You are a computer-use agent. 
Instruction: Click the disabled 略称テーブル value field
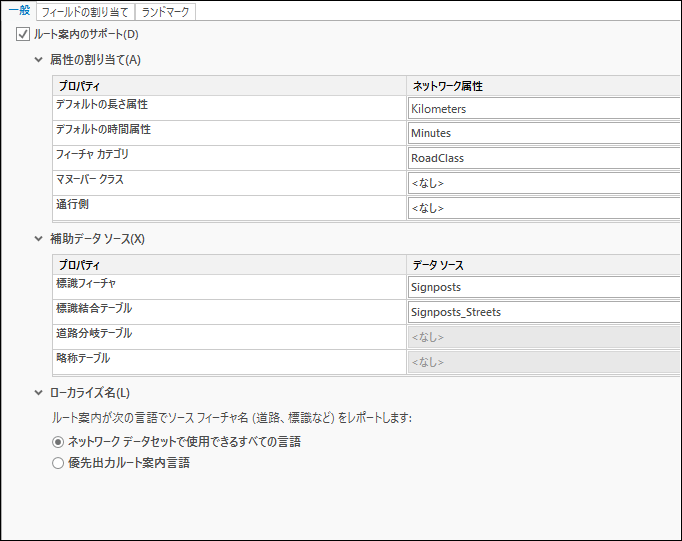pos(544,362)
